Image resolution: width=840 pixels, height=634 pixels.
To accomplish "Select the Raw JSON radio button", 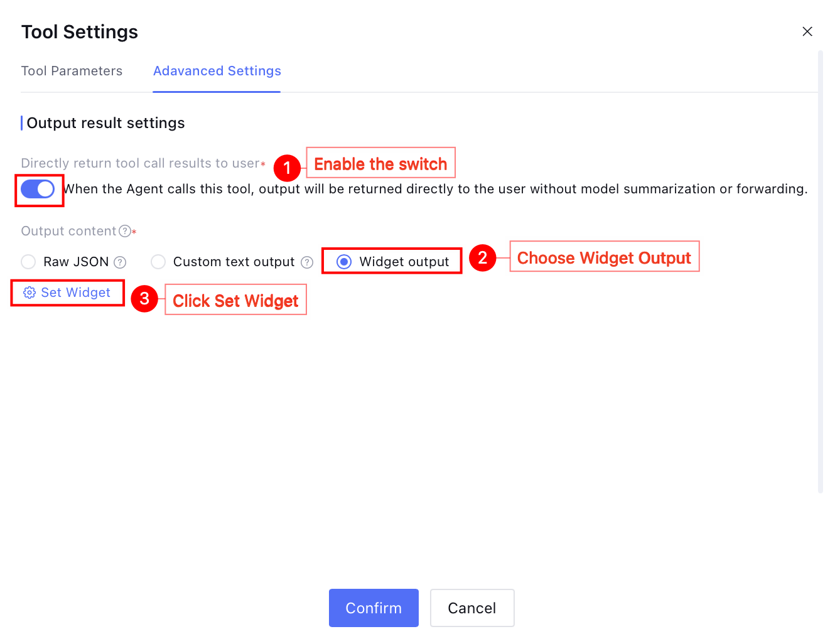I will point(28,262).
